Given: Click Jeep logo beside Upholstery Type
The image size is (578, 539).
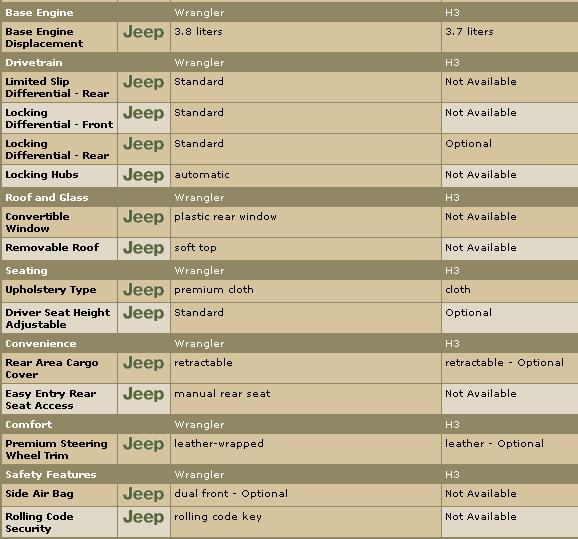Looking at the screenshot, I should [x=143, y=290].
